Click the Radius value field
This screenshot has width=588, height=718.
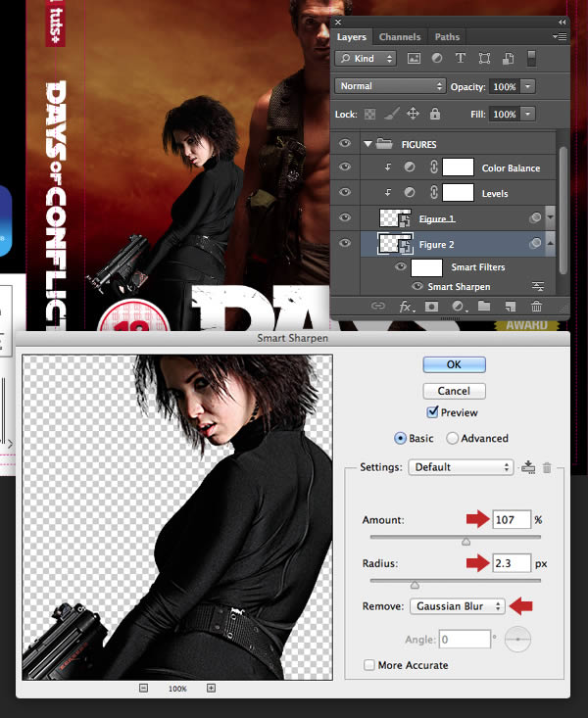coord(512,563)
